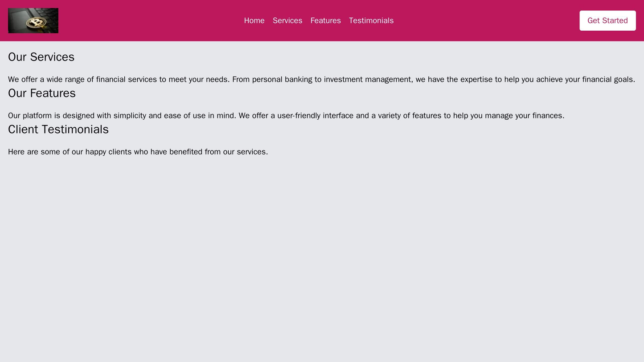Click the "Our Features" heading
Viewport: 644px width, 362px height.
pos(42,93)
